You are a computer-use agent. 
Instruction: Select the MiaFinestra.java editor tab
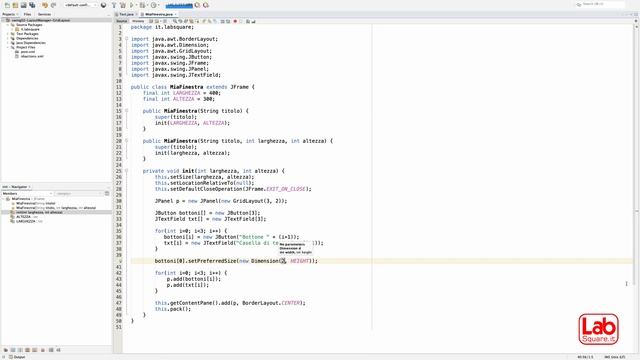(x=159, y=14)
